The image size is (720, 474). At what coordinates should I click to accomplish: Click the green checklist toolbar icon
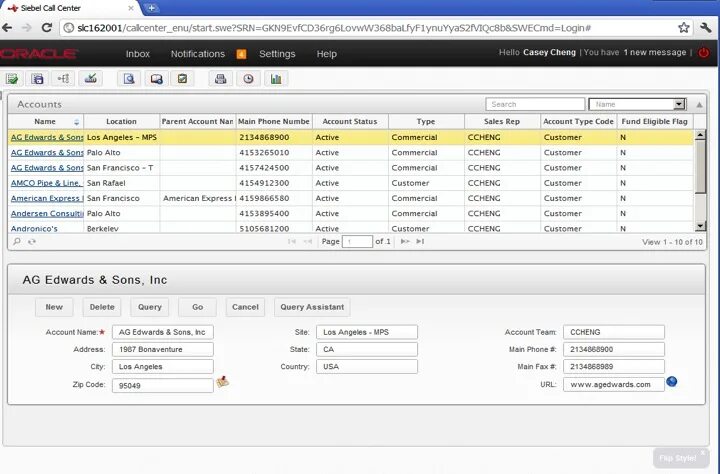12,79
